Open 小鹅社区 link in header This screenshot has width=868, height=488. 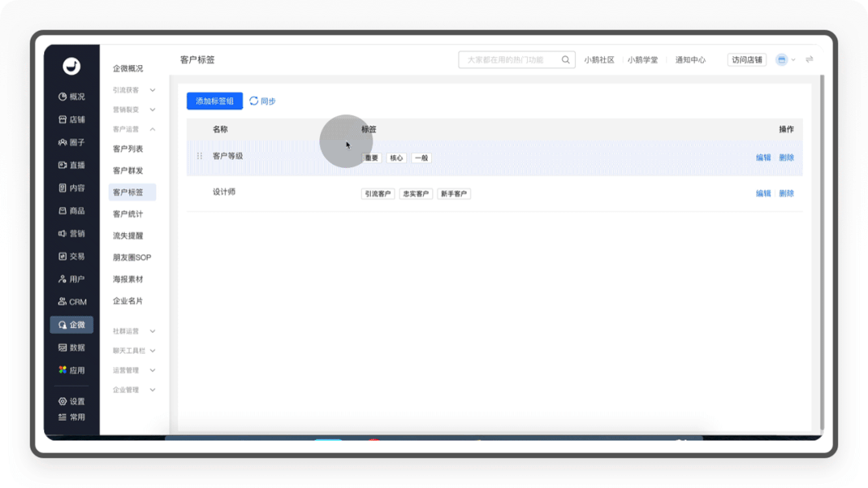click(599, 59)
